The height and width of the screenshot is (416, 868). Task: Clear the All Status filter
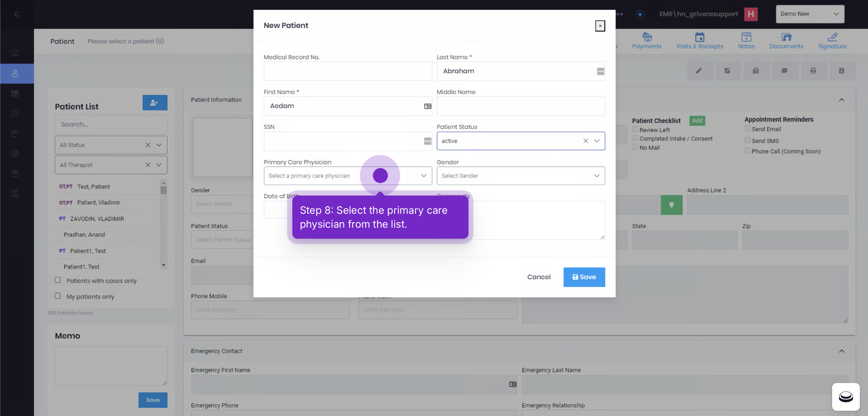click(147, 145)
